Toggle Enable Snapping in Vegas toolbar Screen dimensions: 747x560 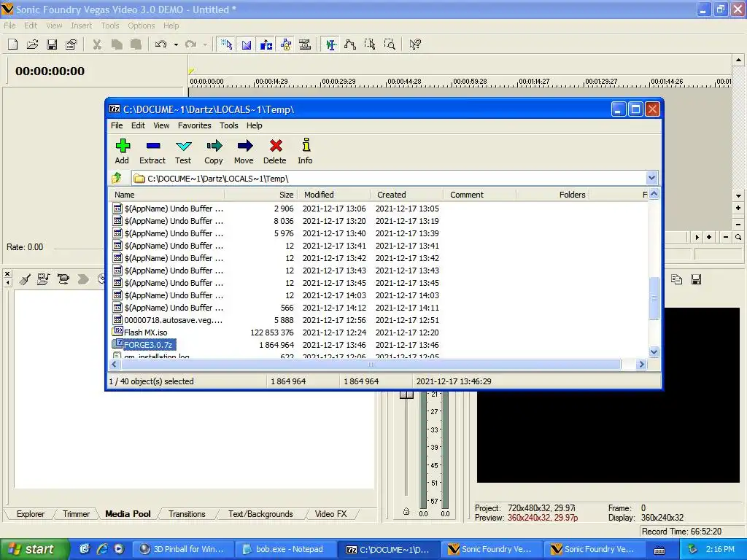pyautogui.click(x=227, y=44)
